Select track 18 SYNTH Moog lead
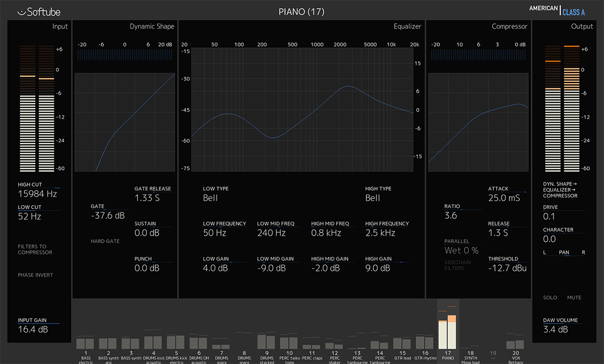 point(470,346)
